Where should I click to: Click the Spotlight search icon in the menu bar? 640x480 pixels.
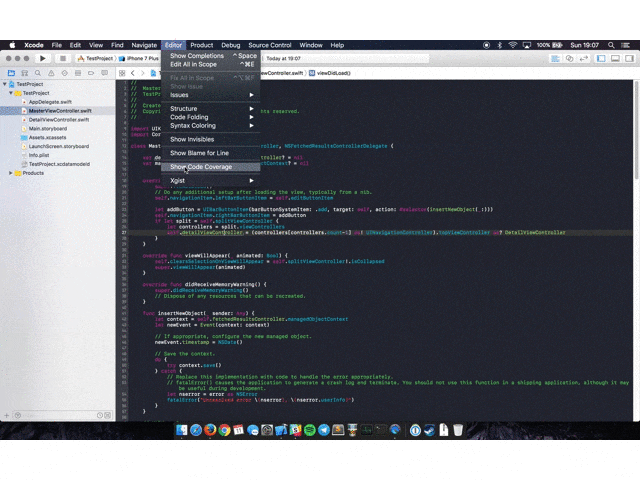coord(611,45)
